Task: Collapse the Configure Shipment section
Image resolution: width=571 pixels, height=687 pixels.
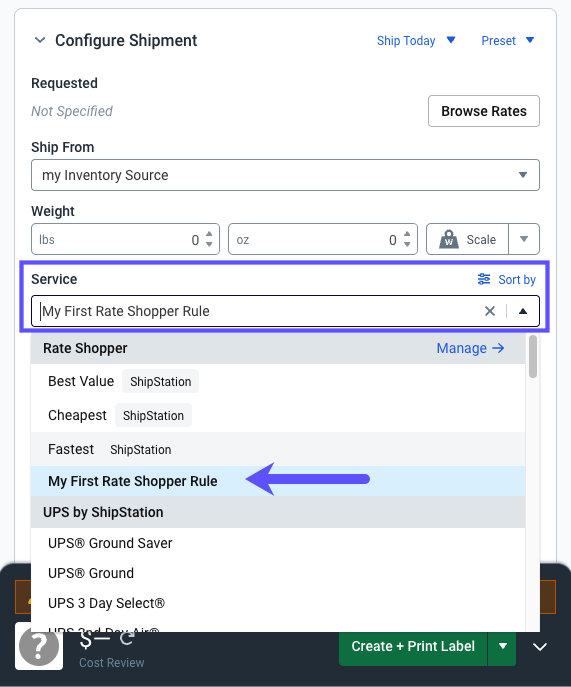Action: click(x=40, y=40)
